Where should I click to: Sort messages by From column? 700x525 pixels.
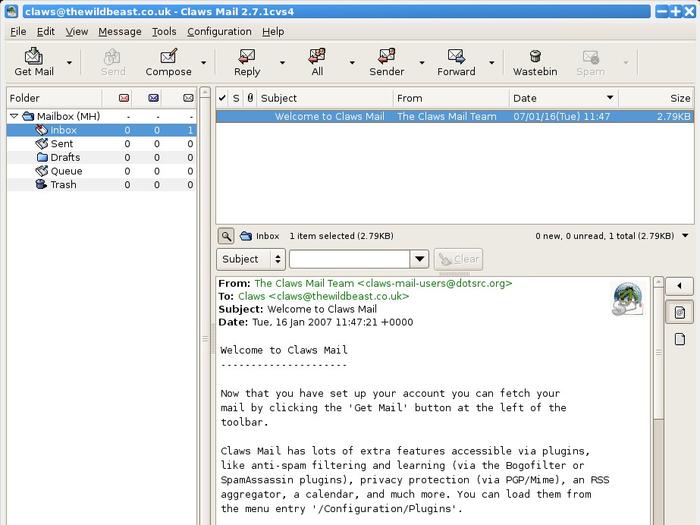coord(451,98)
